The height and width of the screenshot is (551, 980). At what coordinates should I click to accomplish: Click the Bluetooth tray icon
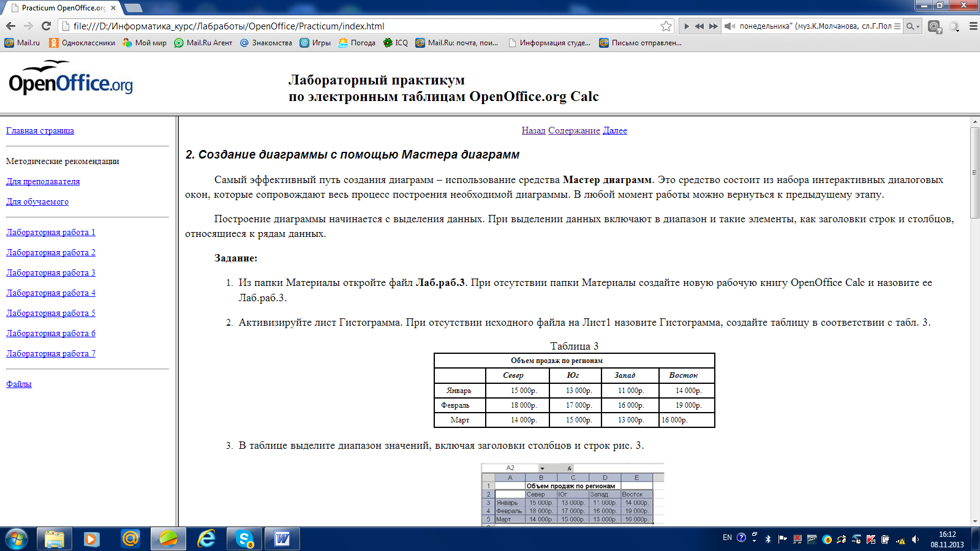768,539
